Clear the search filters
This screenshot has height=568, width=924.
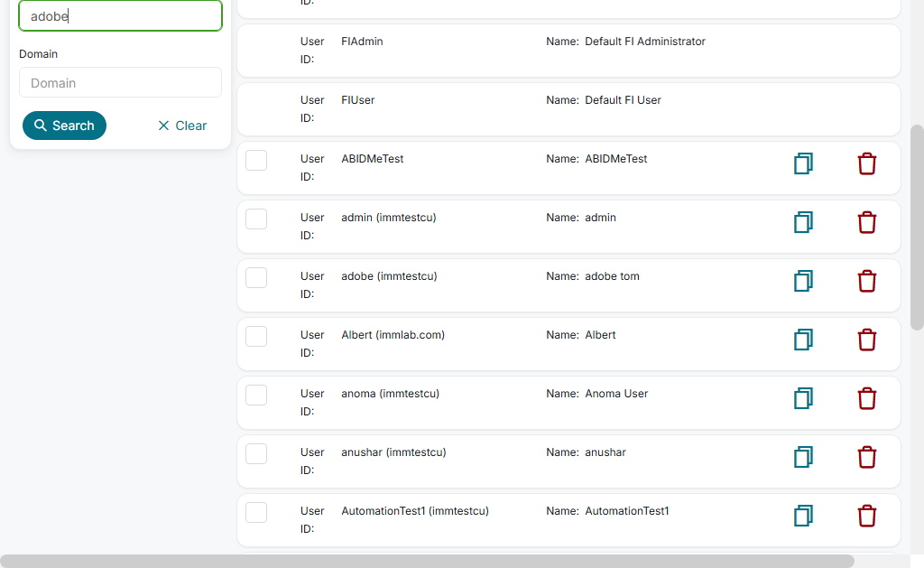[x=182, y=126]
